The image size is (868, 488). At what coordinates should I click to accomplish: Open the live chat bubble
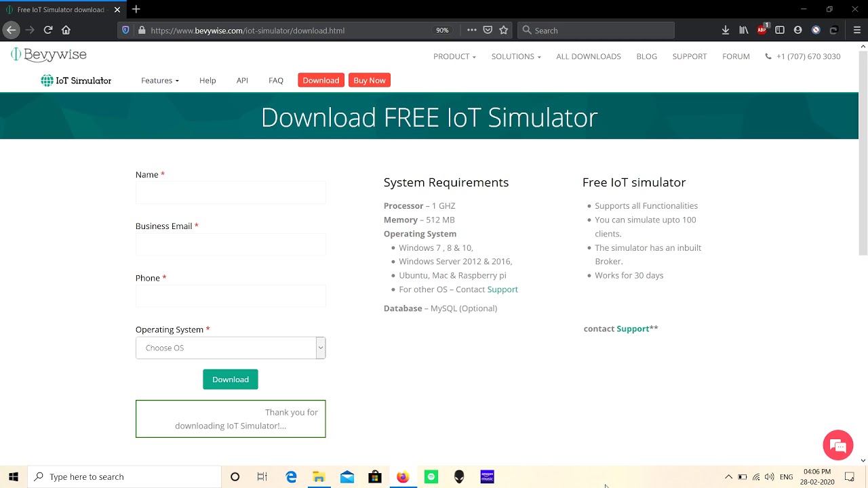pos(837,445)
